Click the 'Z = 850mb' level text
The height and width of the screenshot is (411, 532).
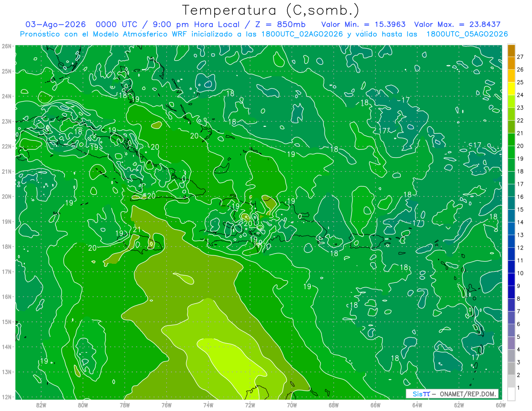tap(280, 24)
